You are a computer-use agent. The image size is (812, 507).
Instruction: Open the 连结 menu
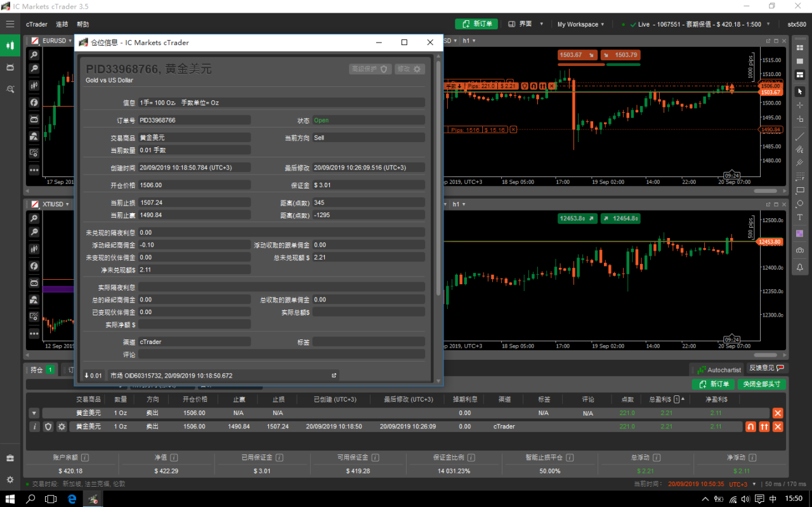tap(62, 24)
